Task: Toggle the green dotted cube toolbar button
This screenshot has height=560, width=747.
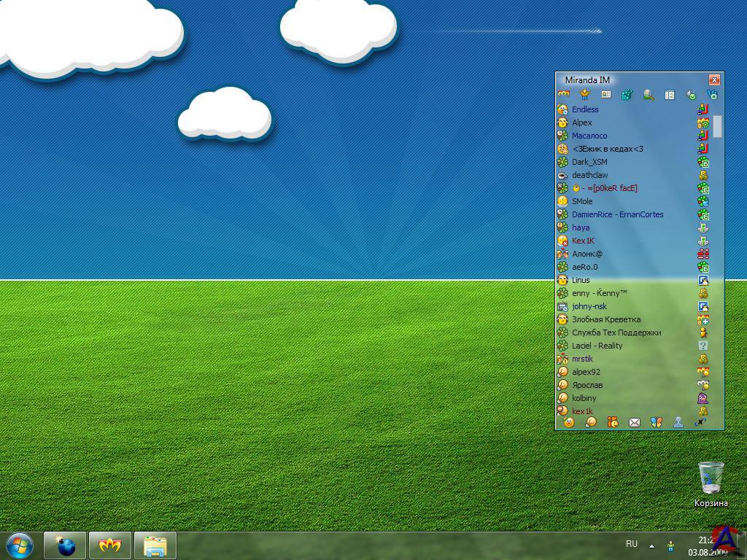Action: 627,95
